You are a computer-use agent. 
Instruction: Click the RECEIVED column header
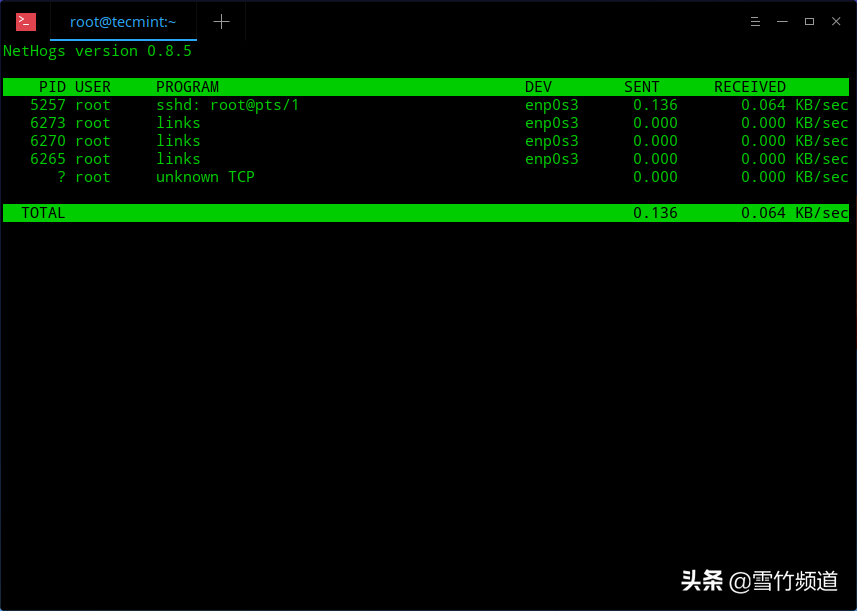[750, 87]
